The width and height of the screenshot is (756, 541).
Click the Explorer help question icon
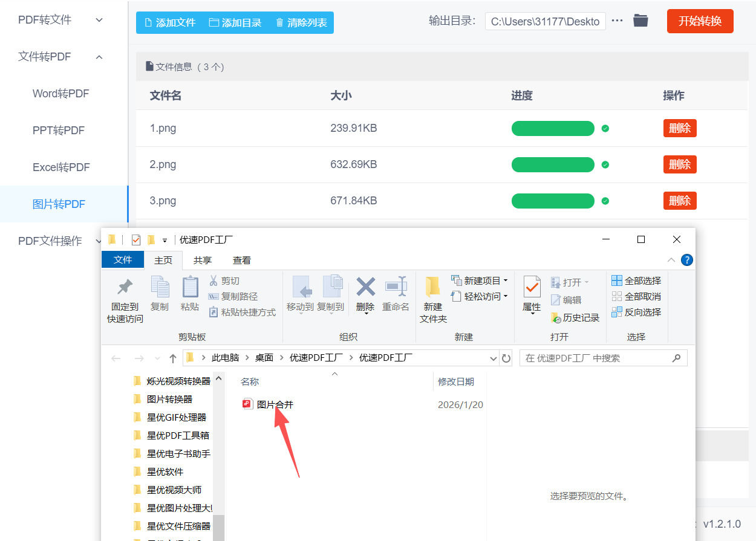tap(686, 260)
